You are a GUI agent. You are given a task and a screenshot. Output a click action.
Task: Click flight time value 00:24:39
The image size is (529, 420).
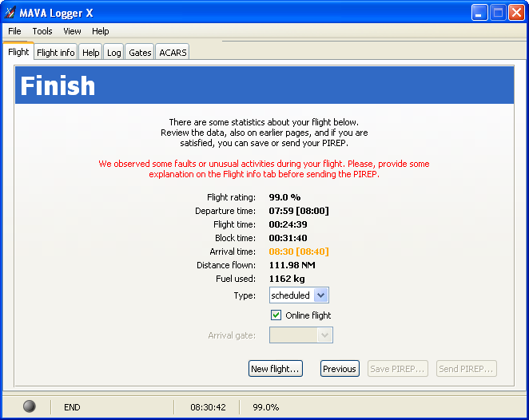pyautogui.click(x=288, y=224)
